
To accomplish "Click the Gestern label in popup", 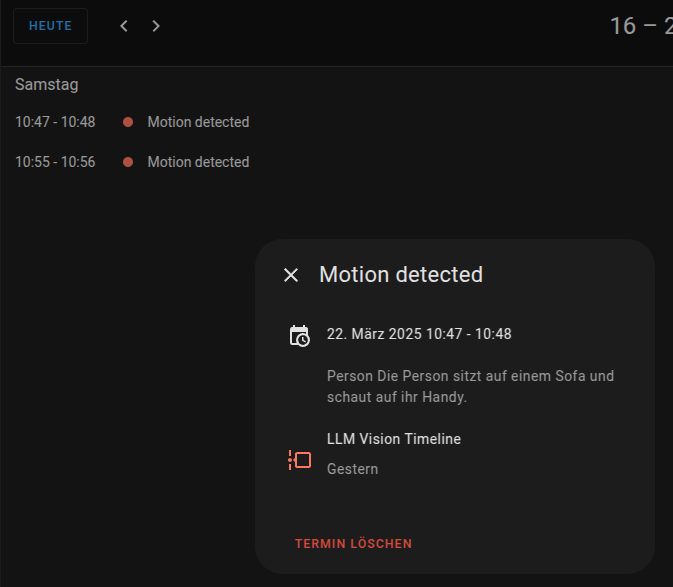I will [x=352, y=469].
